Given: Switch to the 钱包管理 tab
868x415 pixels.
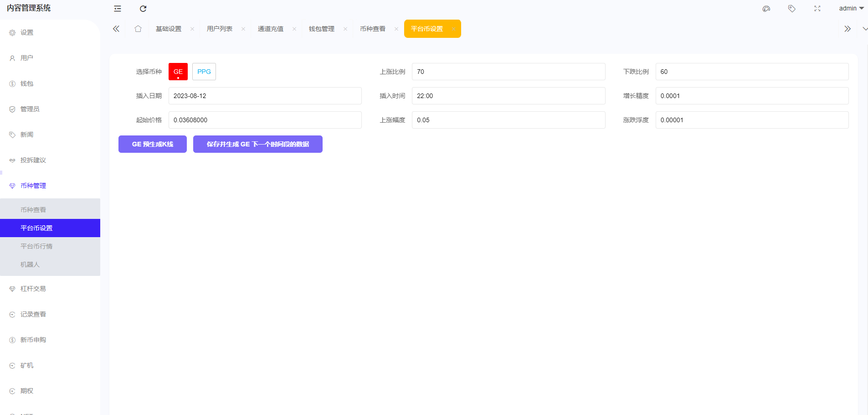Looking at the screenshot, I should click(x=321, y=28).
